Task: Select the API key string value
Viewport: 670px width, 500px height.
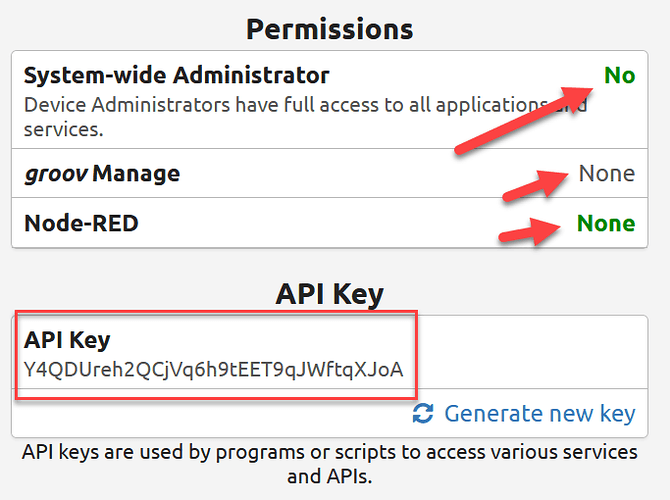Action: pos(213,370)
